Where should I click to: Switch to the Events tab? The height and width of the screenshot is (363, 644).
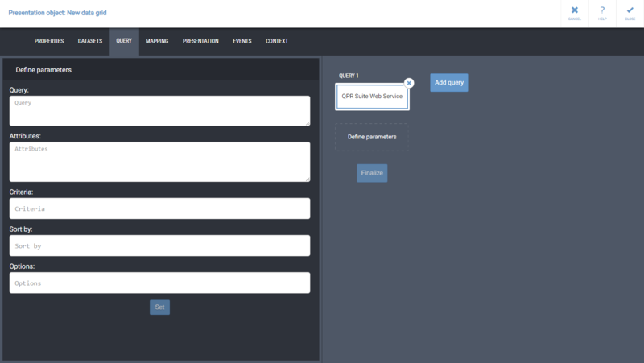click(x=242, y=41)
